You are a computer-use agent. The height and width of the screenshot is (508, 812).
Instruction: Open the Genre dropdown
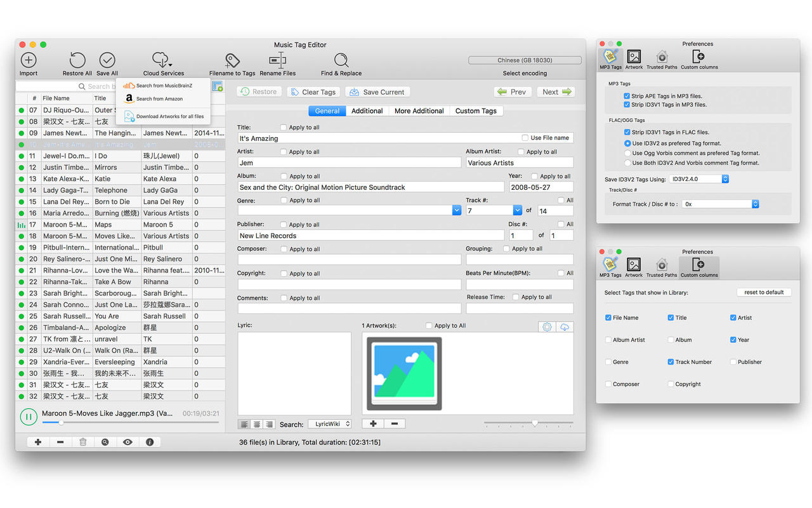tap(457, 210)
